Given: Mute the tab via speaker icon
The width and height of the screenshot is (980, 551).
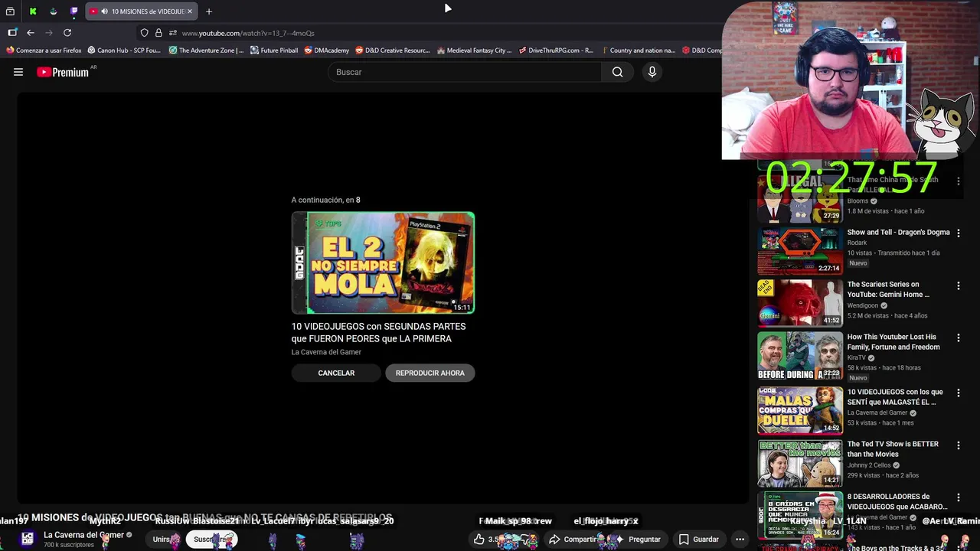Looking at the screenshot, I should coord(104,11).
